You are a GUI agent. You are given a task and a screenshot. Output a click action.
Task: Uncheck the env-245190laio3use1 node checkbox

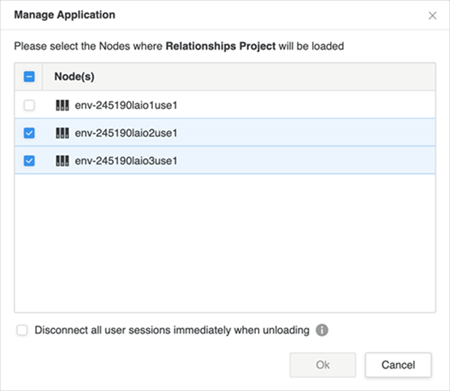29,161
